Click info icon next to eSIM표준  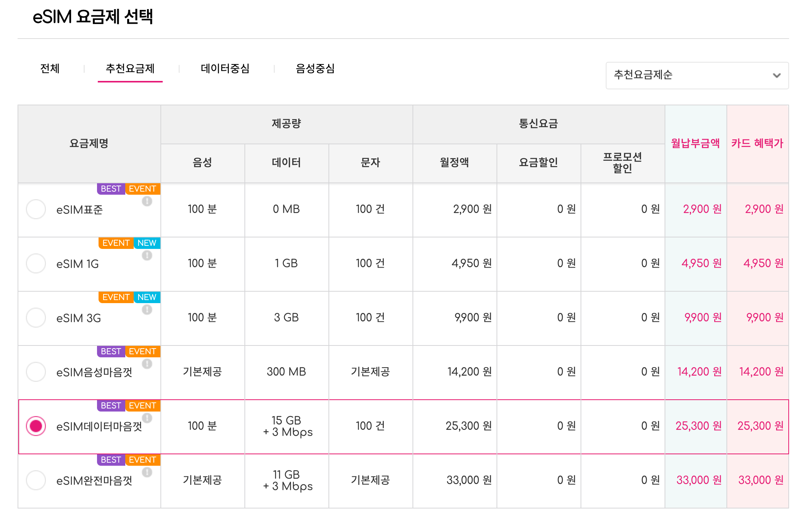coord(147,201)
